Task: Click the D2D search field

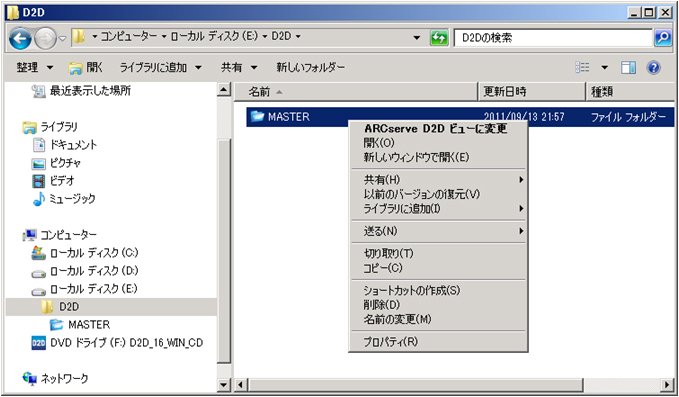Action: [553, 38]
